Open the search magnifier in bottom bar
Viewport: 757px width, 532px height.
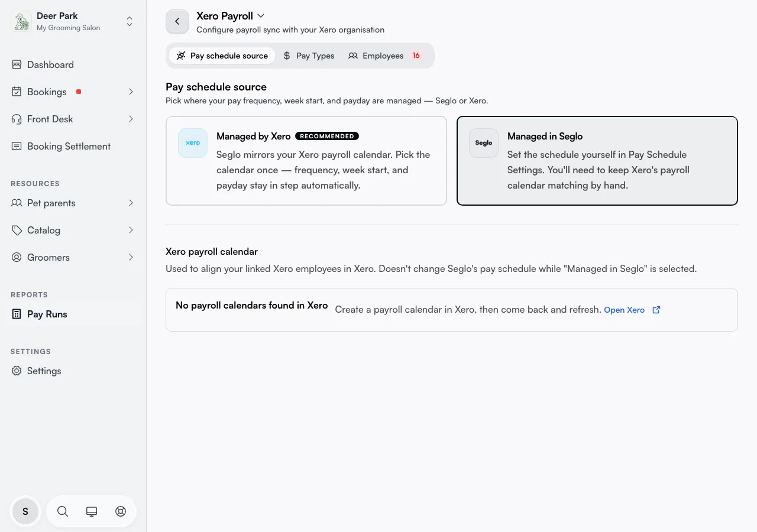point(63,511)
